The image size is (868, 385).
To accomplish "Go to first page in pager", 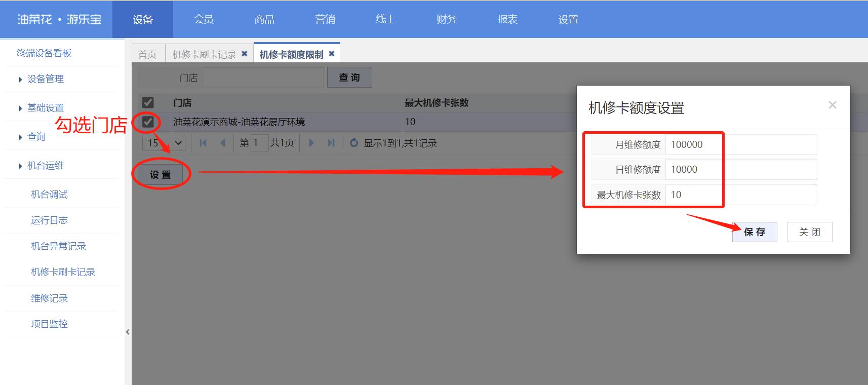I will [x=203, y=143].
